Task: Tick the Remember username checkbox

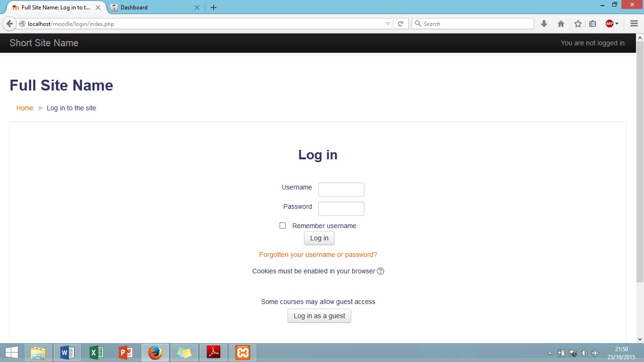Action: pos(282,226)
